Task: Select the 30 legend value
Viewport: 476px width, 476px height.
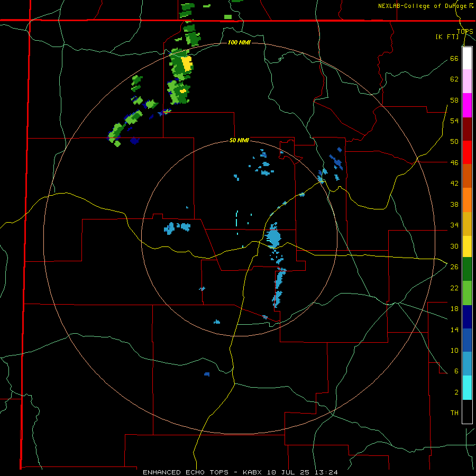Action: 454,246
